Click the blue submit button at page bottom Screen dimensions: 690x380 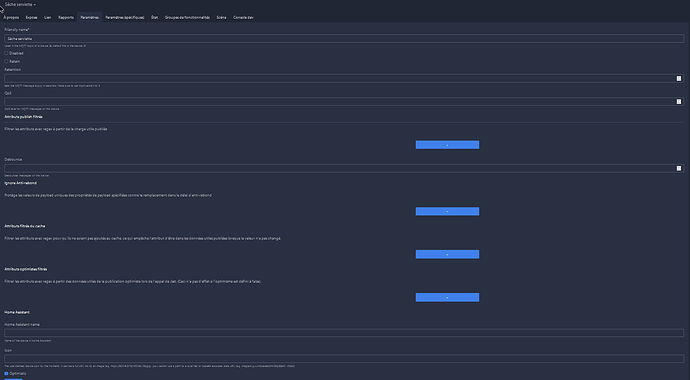(13, 379)
